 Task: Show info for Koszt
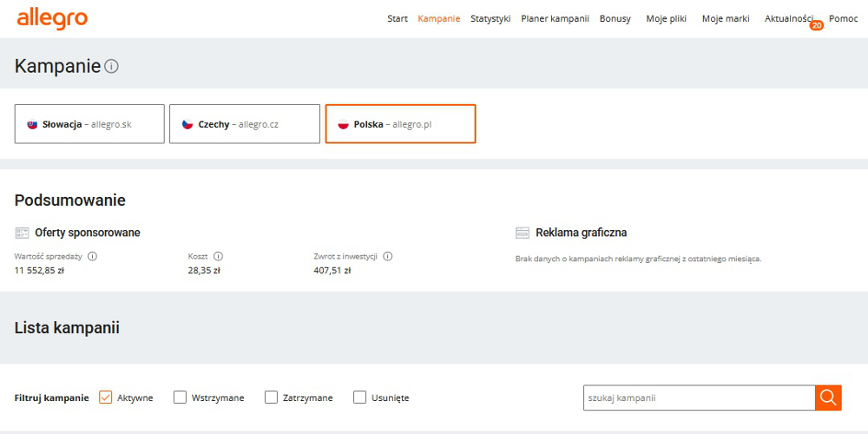pos(218,256)
